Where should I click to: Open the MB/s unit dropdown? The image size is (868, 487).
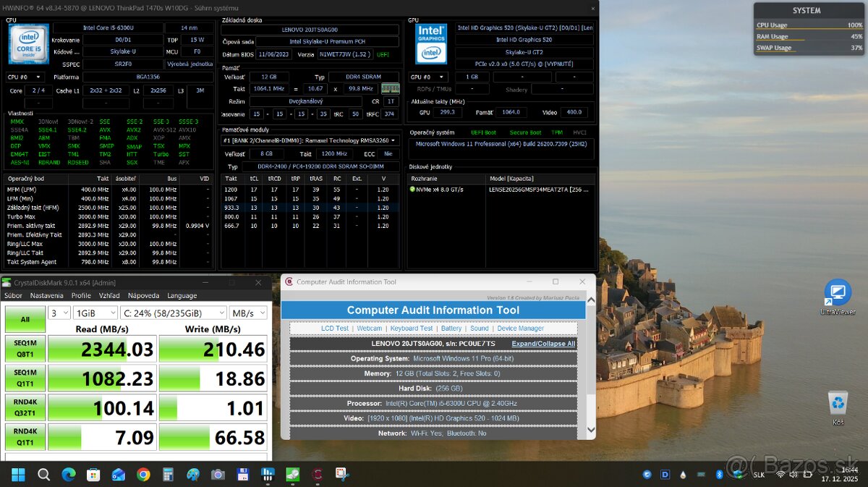coord(248,313)
